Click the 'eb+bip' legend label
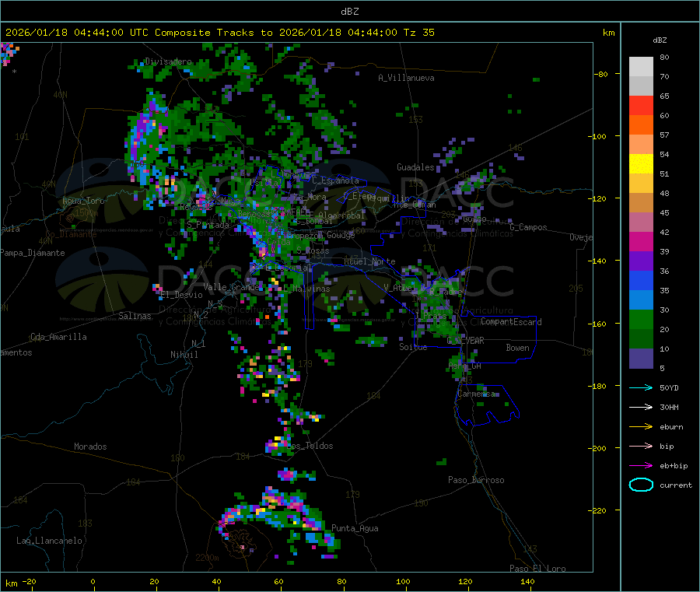This screenshot has height=592, width=700. point(674,466)
